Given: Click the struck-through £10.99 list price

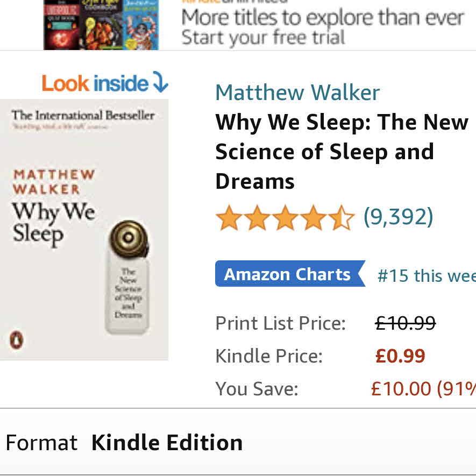Looking at the screenshot, I should tap(405, 323).
